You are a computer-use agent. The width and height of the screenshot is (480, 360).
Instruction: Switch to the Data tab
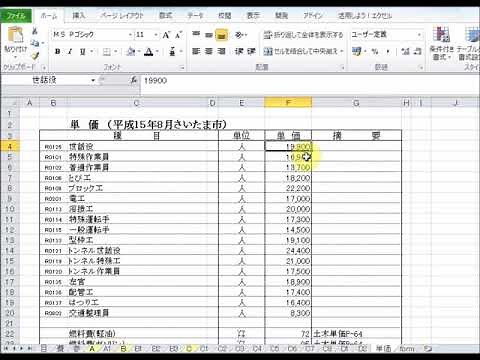pos(195,15)
